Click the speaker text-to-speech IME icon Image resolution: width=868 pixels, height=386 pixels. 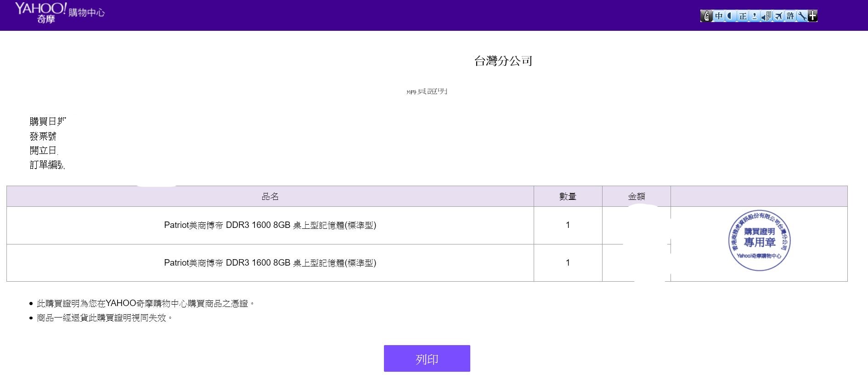pyautogui.click(x=766, y=16)
